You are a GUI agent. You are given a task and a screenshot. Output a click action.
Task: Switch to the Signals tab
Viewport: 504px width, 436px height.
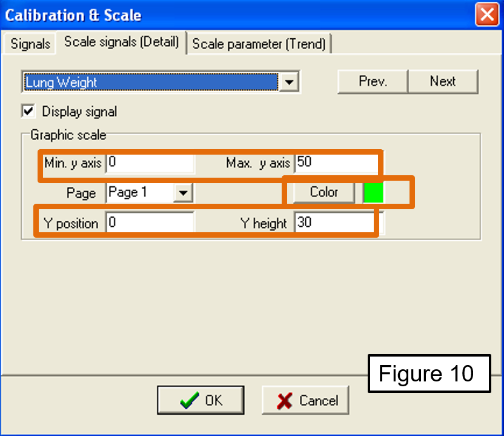coord(30,45)
